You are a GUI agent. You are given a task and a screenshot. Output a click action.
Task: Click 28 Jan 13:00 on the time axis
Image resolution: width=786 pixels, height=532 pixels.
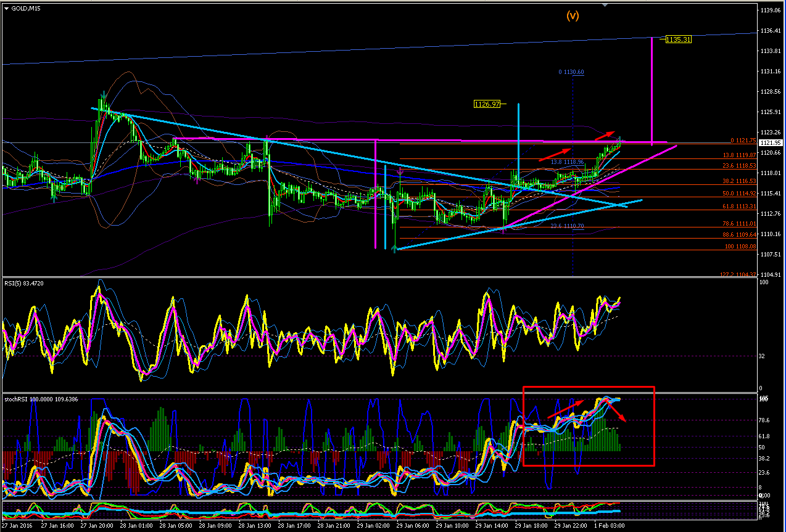tap(255, 526)
